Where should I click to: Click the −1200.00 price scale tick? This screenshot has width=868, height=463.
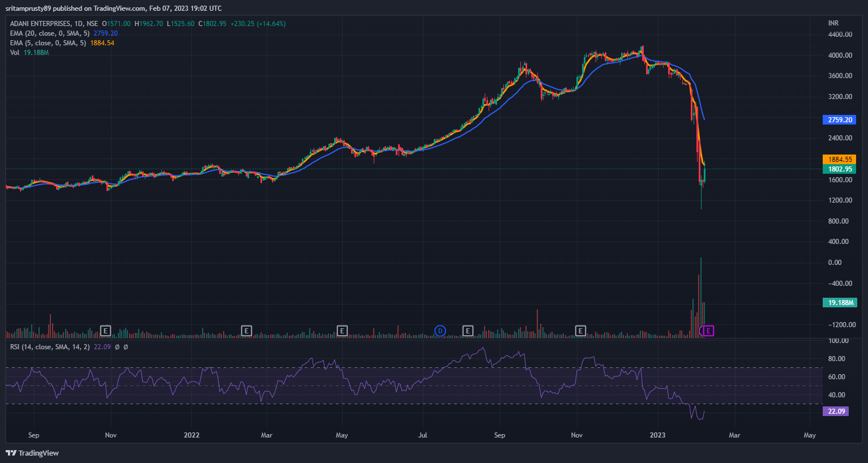842,325
